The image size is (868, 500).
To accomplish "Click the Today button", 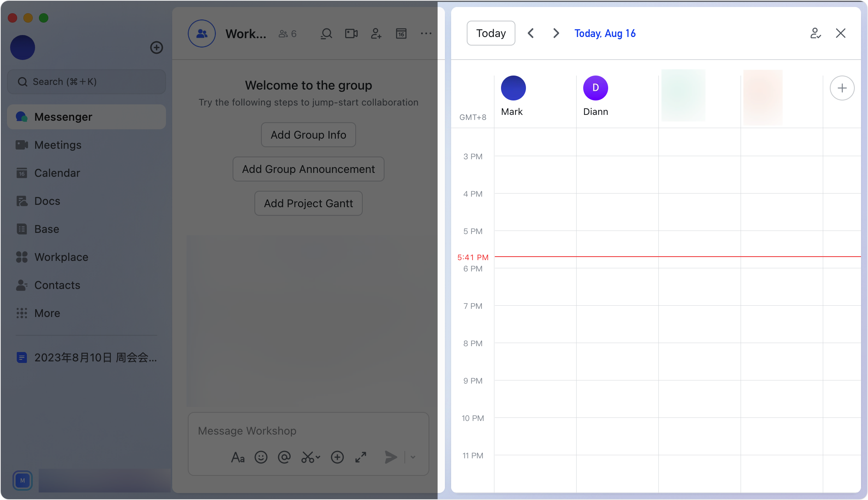I will [491, 33].
